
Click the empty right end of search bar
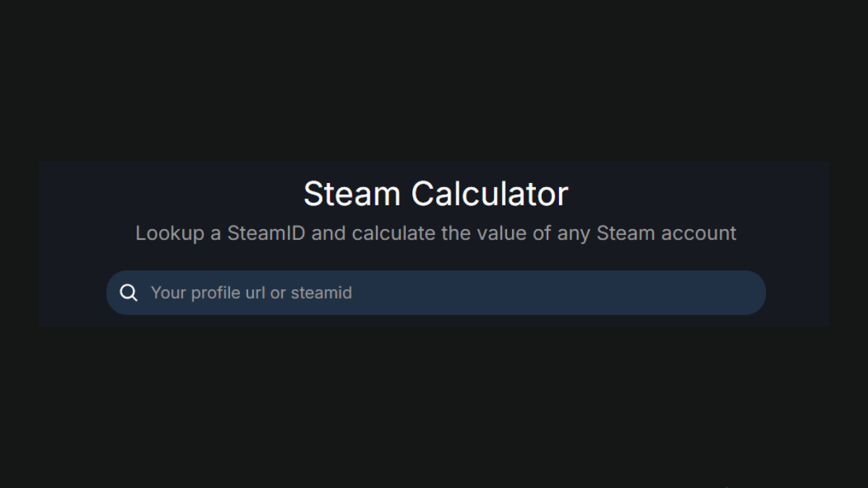click(687, 293)
